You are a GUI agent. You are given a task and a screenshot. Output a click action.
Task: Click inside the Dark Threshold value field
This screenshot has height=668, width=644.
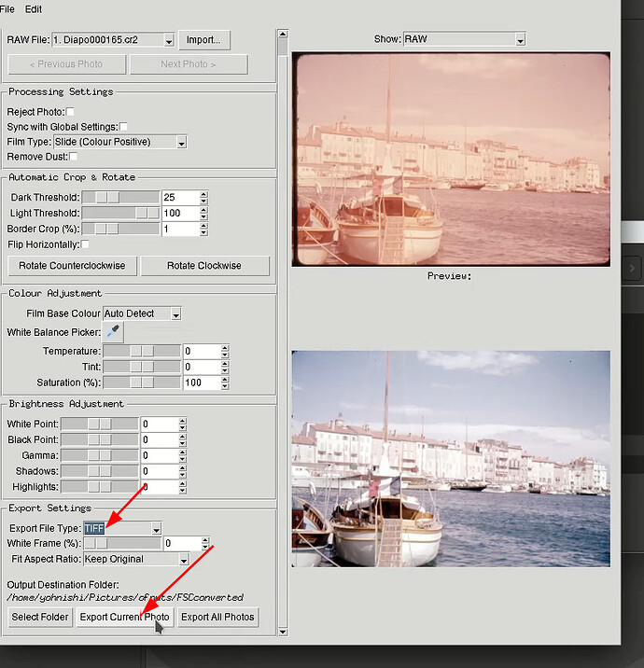pyautogui.click(x=178, y=198)
